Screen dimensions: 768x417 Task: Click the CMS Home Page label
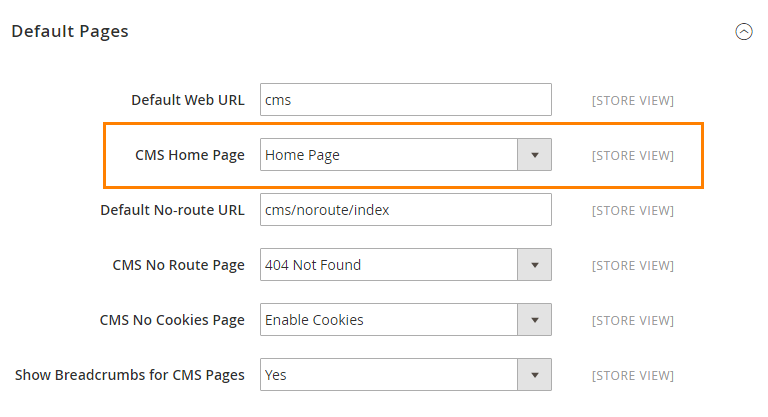click(x=190, y=155)
